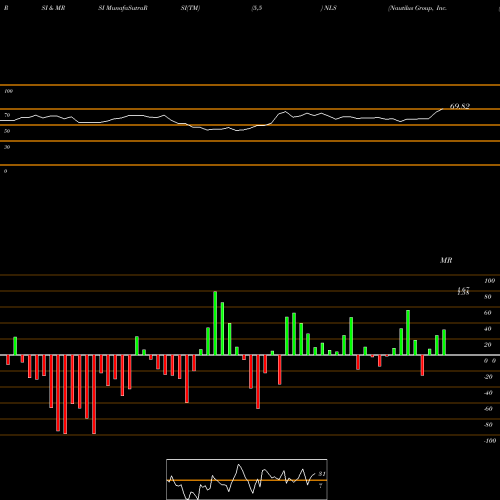Click the RSI axis label 30
The width and height of the screenshot is (500, 500).
pyautogui.click(x=7, y=147)
